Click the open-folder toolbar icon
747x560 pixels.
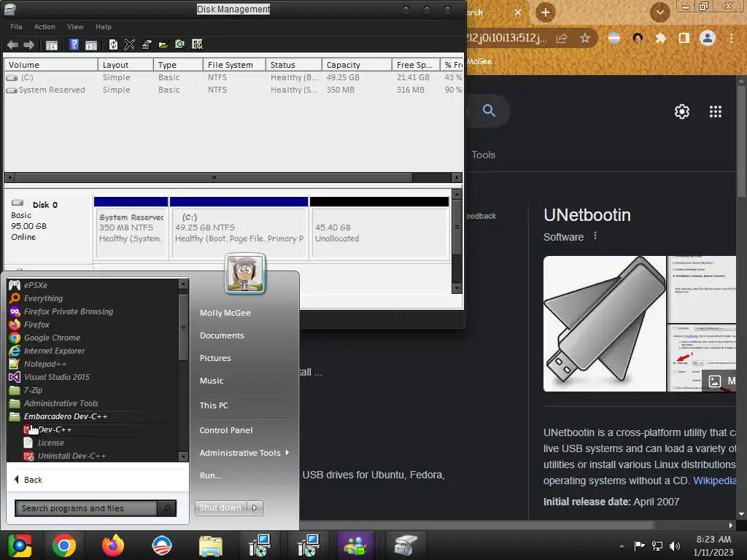tap(163, 44)
